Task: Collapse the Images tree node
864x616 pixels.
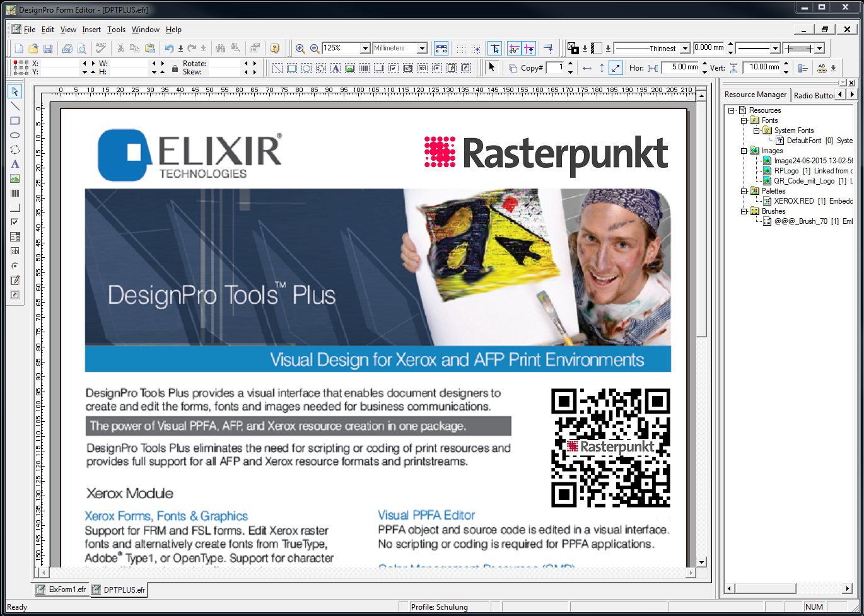Action: pos(744,151)
